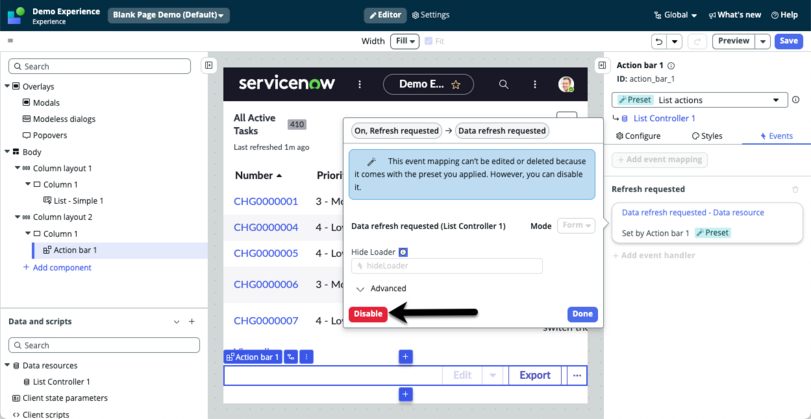811x419 pixels.
Task: Open undo history dropdown arrow
Action: point(674,41)
